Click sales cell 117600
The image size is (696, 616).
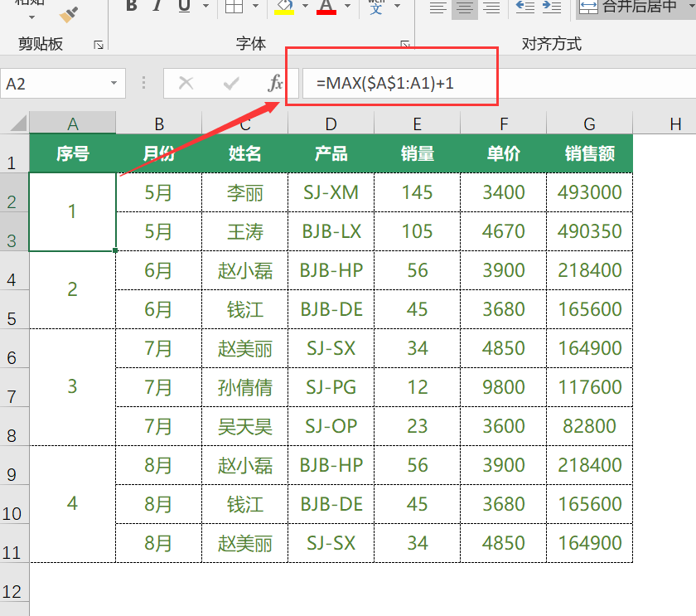589,387
